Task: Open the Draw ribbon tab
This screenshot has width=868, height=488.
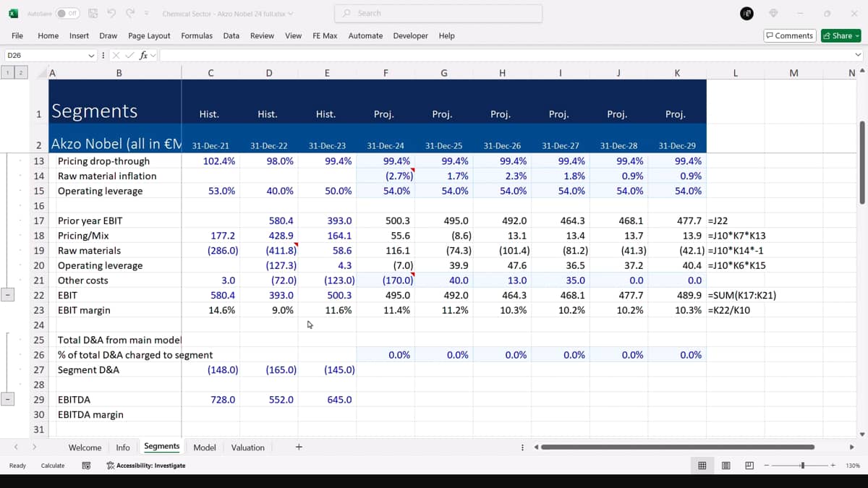Action: coord(109,35)
